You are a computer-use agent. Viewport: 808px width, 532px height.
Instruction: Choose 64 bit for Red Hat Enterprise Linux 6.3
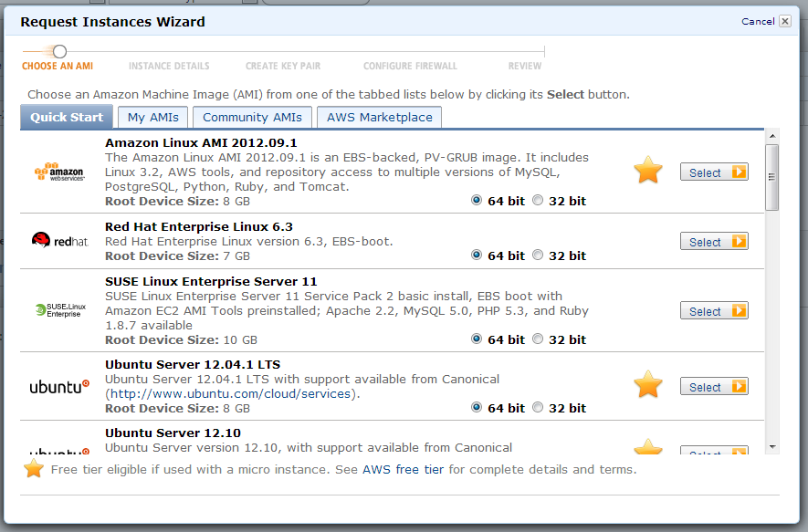[x=477, y=255]
